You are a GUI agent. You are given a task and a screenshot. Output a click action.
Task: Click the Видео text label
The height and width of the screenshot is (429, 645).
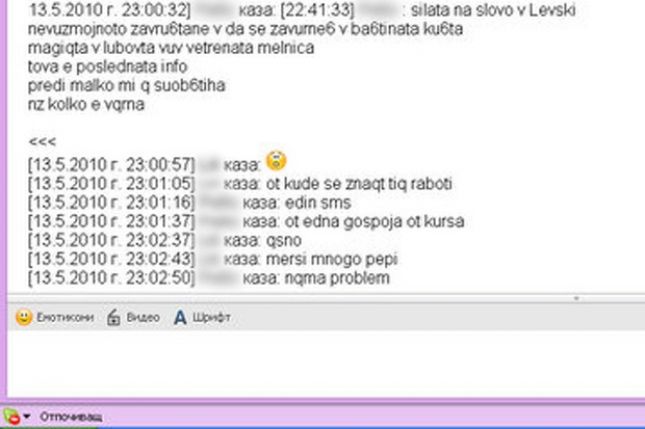(143, 318)
